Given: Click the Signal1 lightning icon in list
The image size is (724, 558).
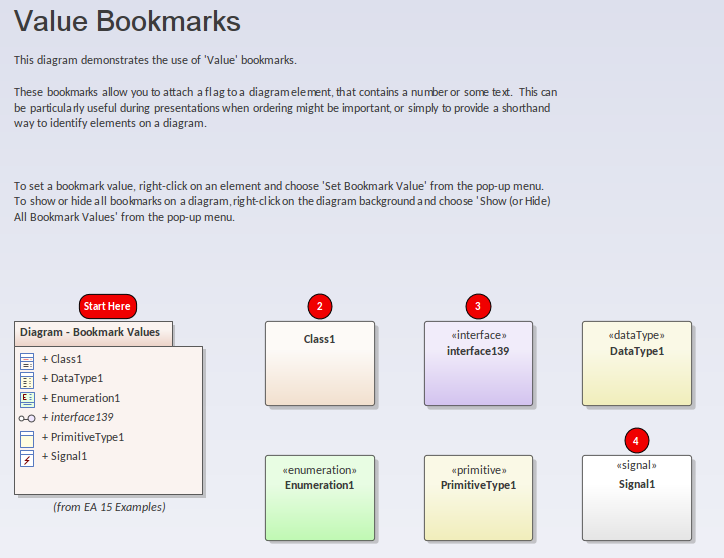Looking at the screenshot, I should pos(27,457).
